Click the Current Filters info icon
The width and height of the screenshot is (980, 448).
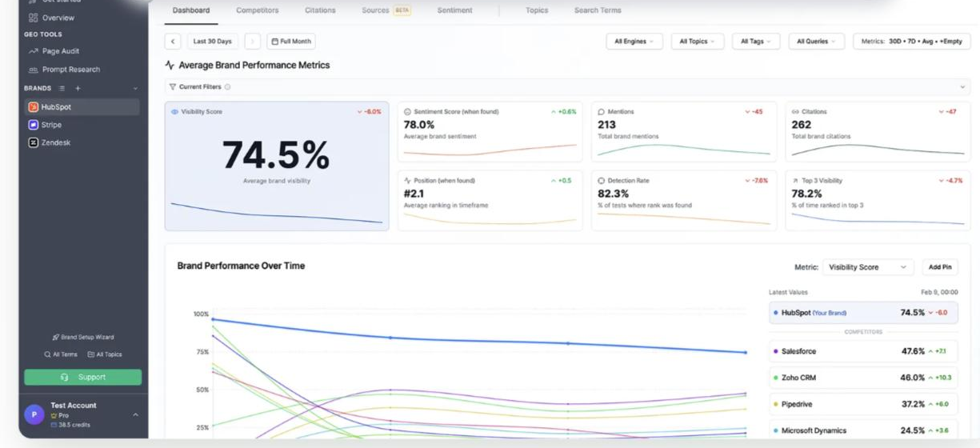(x=227, y=87)
